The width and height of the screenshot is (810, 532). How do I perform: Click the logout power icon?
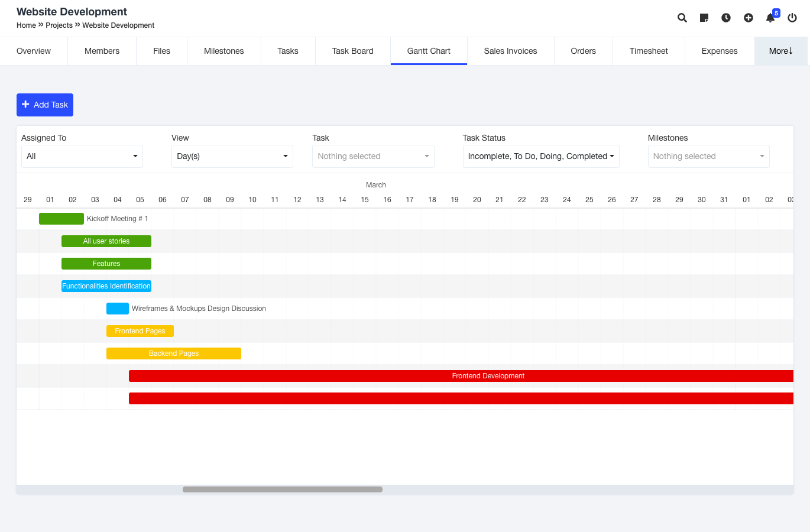(792, 18)
